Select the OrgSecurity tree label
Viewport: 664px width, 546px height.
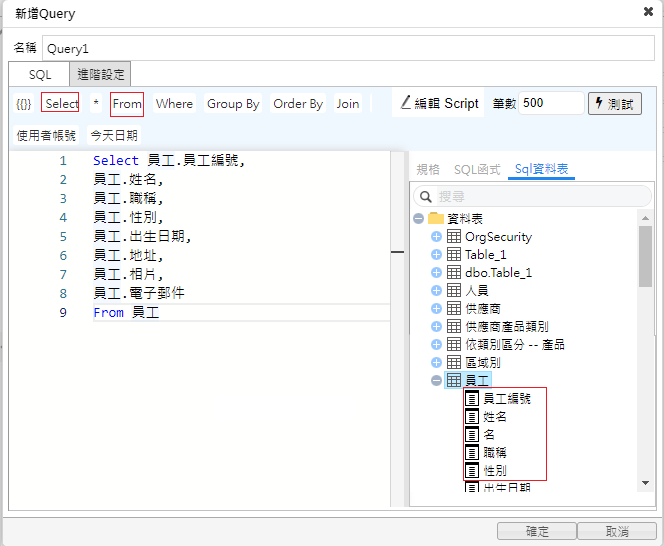point(498,237)
